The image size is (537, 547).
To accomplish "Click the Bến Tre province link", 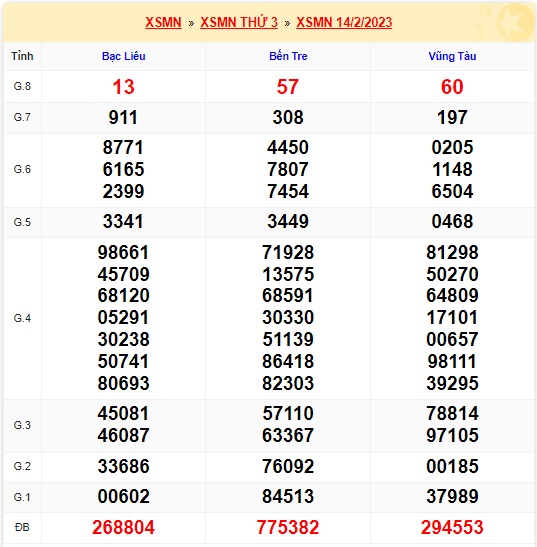I will coord(288,56).
